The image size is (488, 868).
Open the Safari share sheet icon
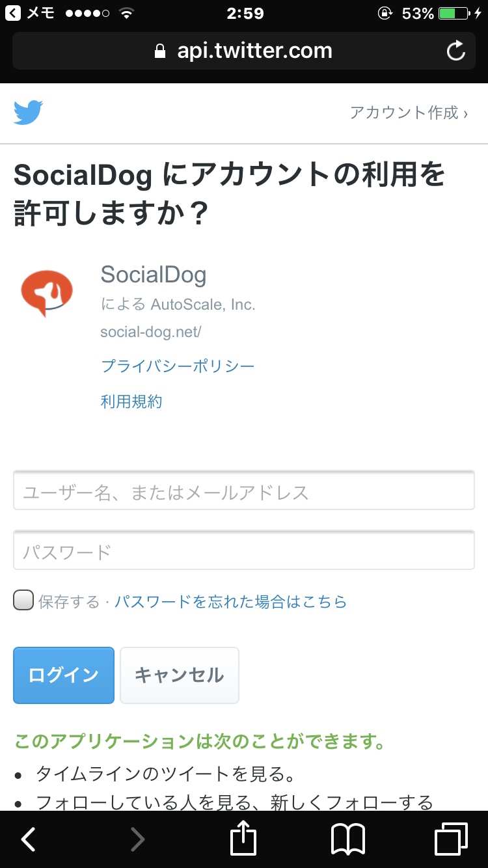click(244, 839)
